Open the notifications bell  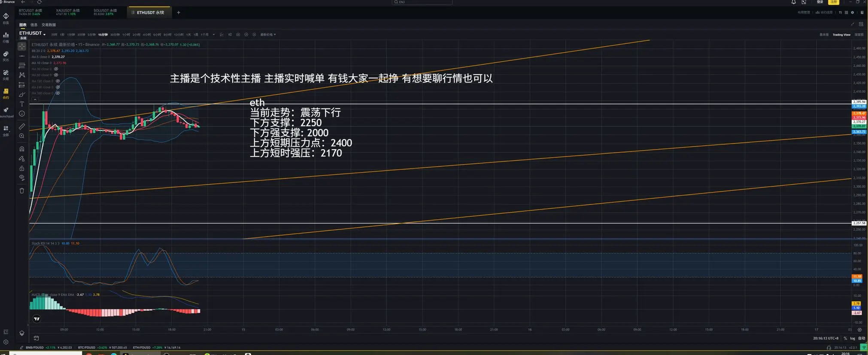[x=794, y=2]
